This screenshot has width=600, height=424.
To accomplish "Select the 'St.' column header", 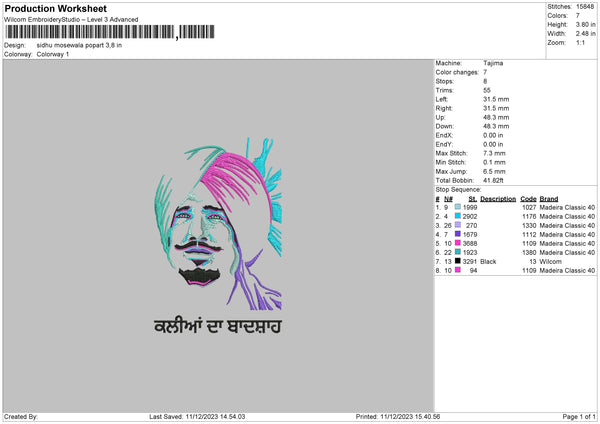I will (473, 199).
